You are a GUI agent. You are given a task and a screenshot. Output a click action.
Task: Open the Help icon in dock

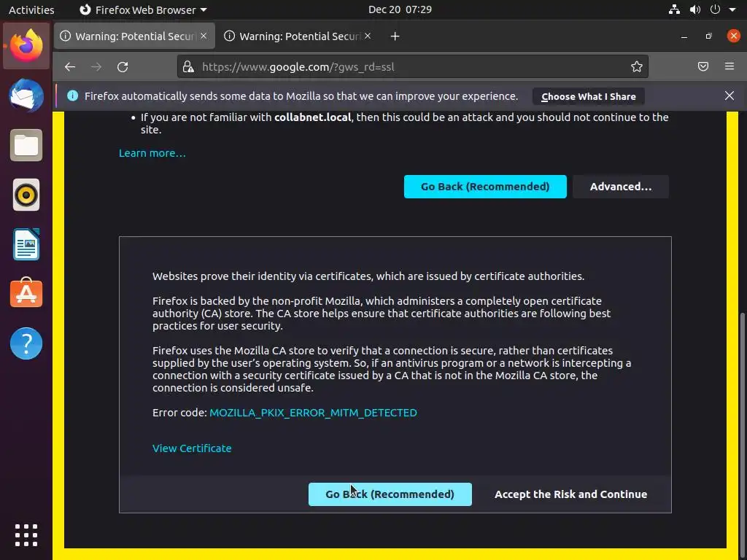[26, 343]
